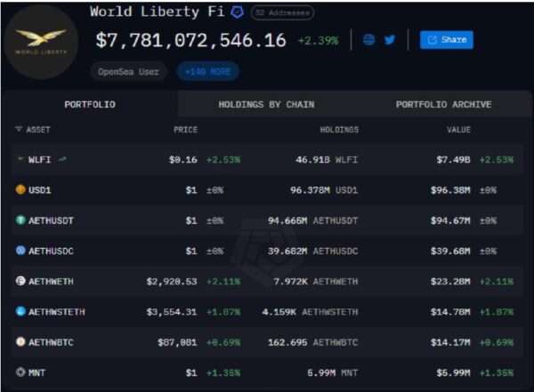Click the WLFI token icon
The image size is (534, 392).
tap(20, 159)
